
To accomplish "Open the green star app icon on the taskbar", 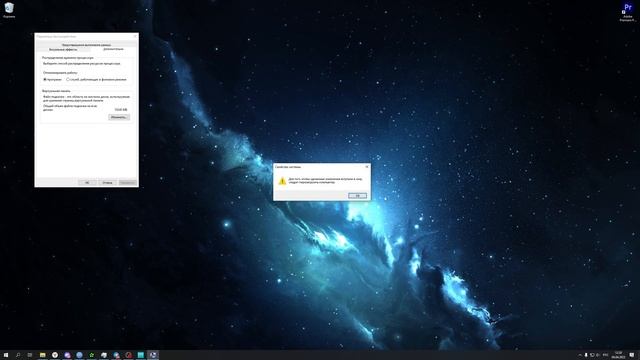I will pos(91,355).
